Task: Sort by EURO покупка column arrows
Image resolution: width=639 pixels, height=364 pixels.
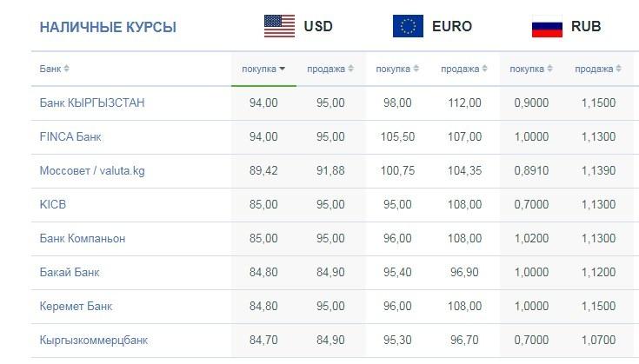Action: tap(416, 69)
